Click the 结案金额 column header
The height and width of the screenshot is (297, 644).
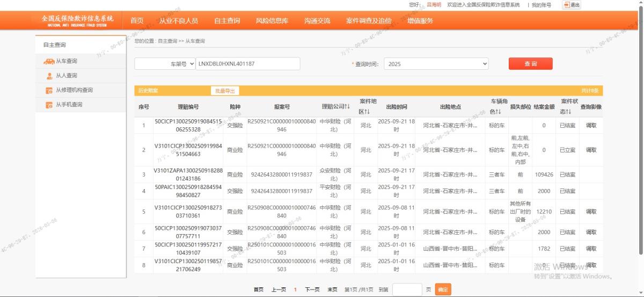point(544,107)
